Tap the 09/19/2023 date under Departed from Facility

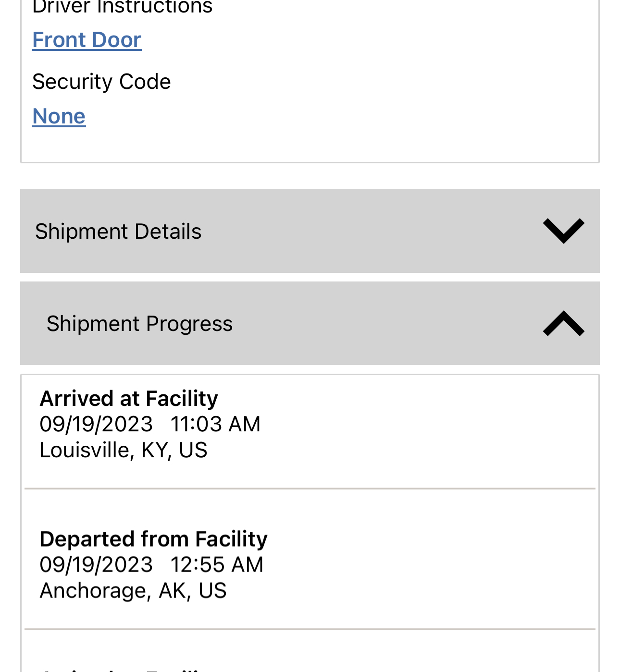point(96,564)
